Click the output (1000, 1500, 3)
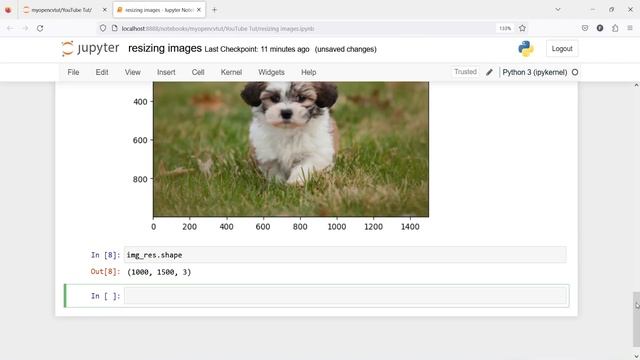Screen dimensions: 640x360 pos(159,272)
